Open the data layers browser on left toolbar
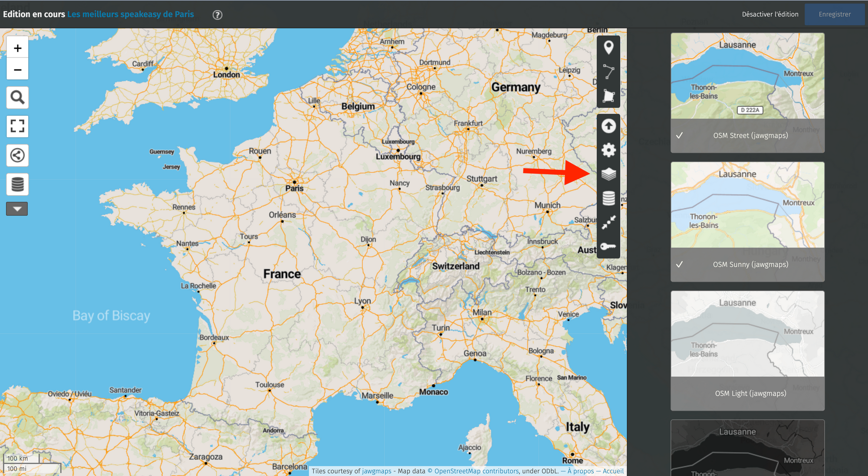 coord(17,184)
